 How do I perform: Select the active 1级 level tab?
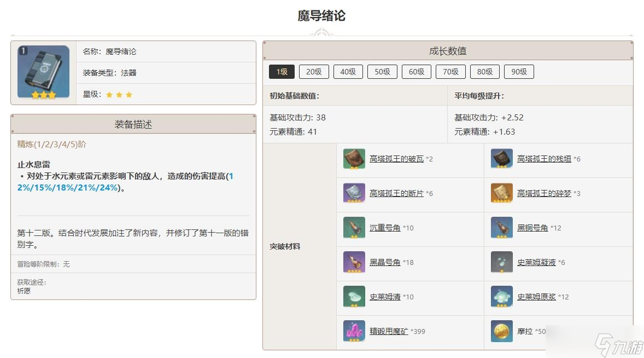pos(282,72)
